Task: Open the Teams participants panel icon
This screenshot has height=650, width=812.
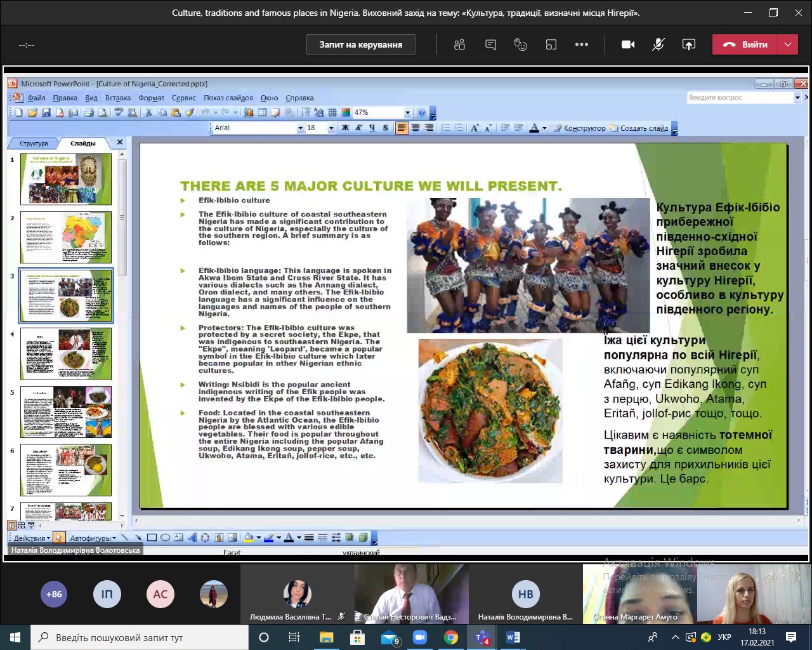Action: pyautogui.click(x=460, y=44)
